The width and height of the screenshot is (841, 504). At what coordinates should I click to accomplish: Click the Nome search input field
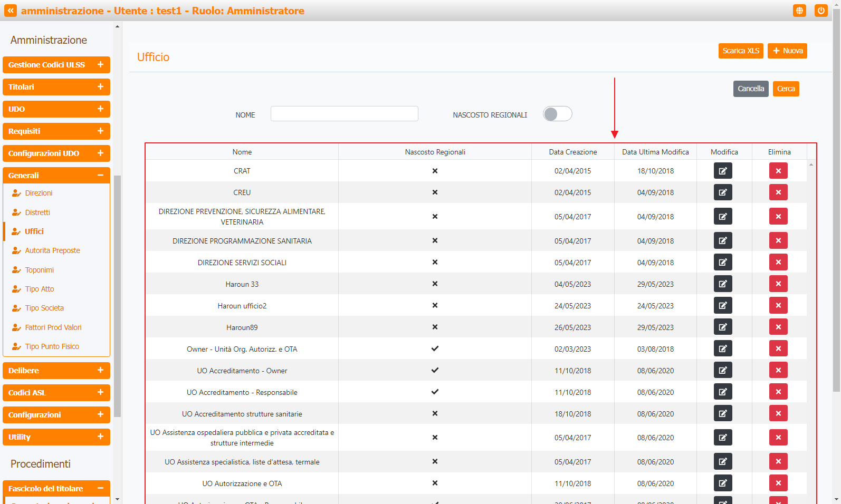[x=344, y=114]
